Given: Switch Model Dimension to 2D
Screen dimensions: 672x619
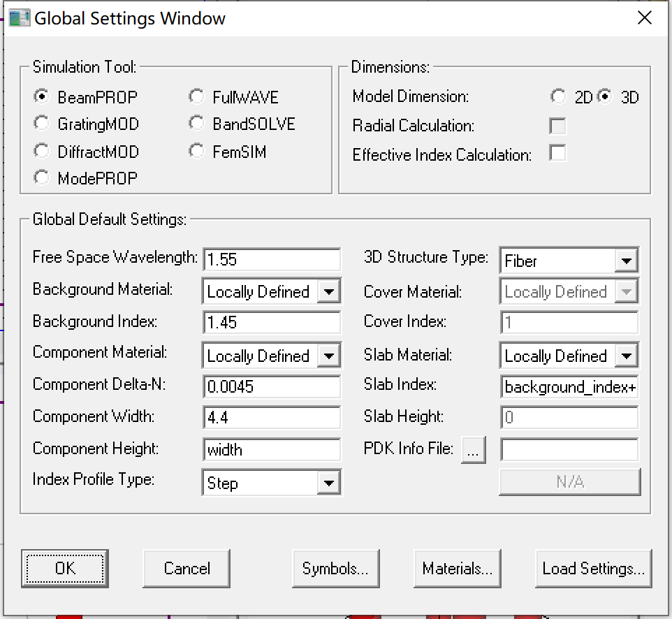Looking at the screenshot, I should coord(557,97).
